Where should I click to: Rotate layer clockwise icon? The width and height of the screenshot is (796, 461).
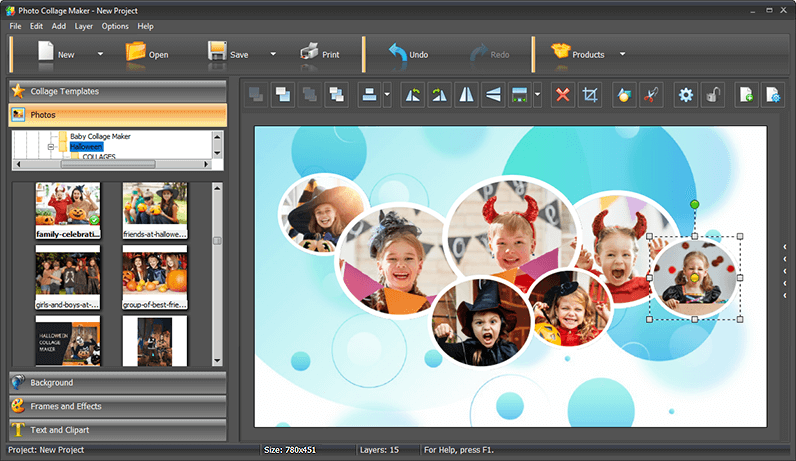(440, 95)
